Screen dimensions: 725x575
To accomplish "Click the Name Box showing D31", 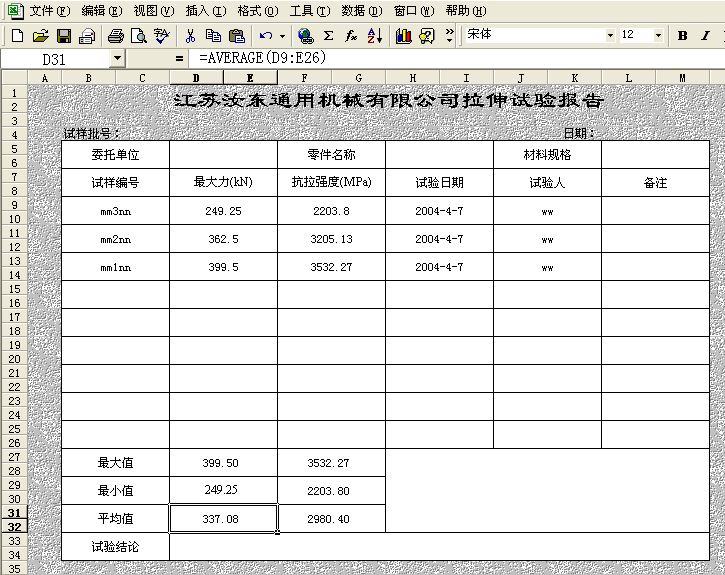I will point(55,59).
